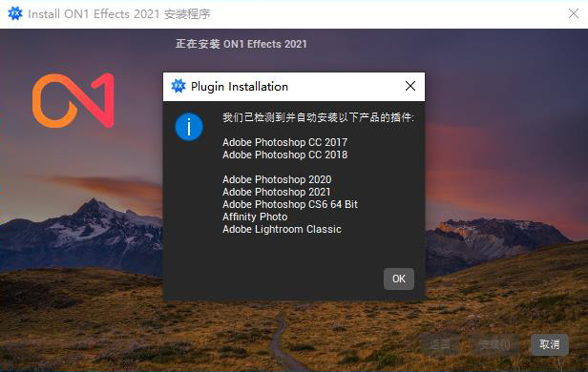Select the Adobe Photoshop 2020 line
588x372 pixels.
point(277,179)
